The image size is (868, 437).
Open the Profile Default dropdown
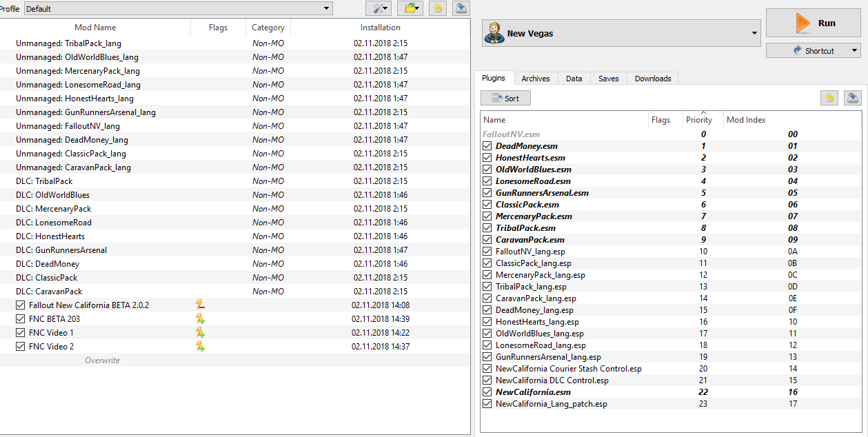pos(179,8)
